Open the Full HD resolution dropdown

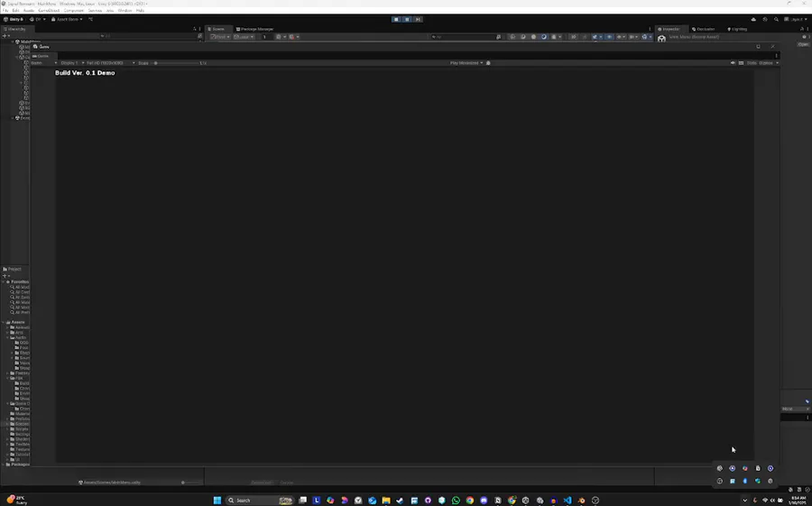[110, 62]
